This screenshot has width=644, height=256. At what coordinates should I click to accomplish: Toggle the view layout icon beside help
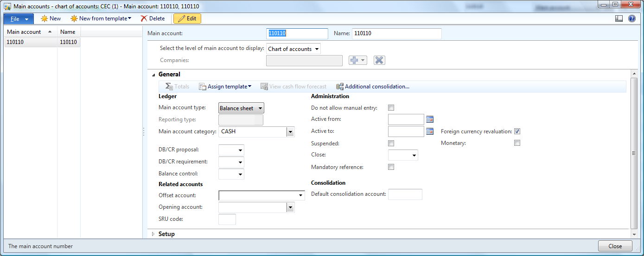point(619,19)
